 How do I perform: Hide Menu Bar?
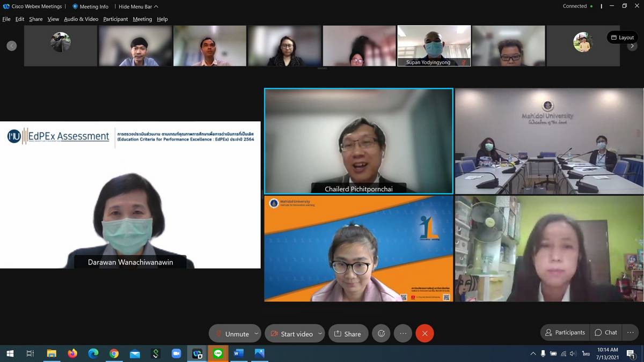[138, 6]
